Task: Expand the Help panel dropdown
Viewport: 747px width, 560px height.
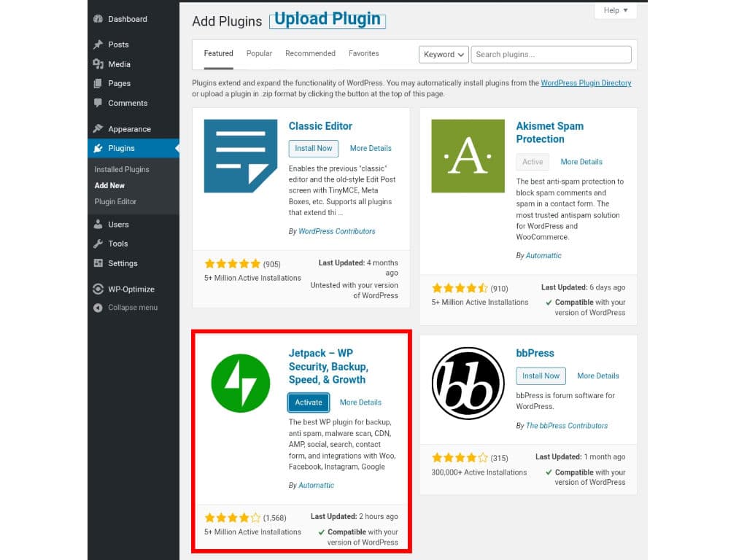Action: coord(616,10)
